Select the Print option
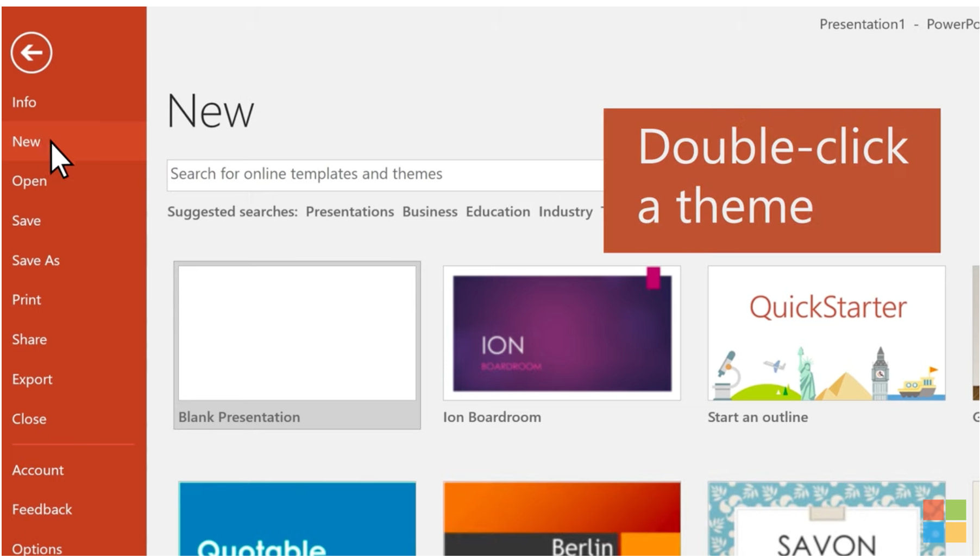The image size is (980, 558). [x=27, y=300]
